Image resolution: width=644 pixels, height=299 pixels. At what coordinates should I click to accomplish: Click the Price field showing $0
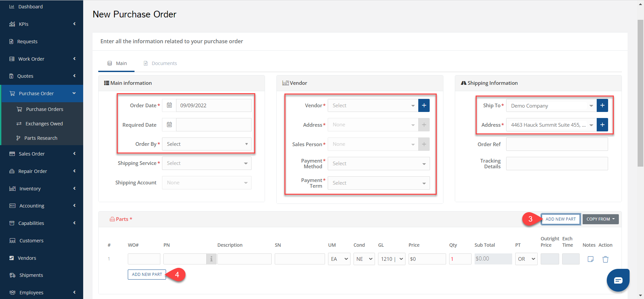(427, 259)
